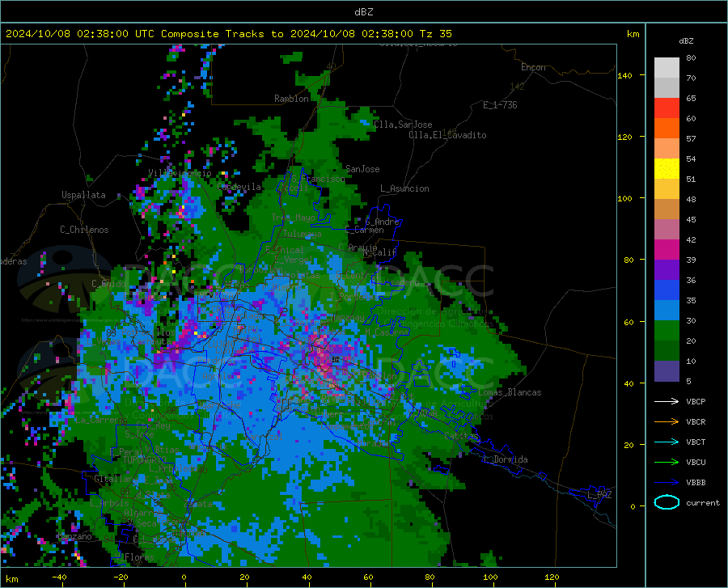Click the blue VBBB arrow in legend

coord(667,483)
